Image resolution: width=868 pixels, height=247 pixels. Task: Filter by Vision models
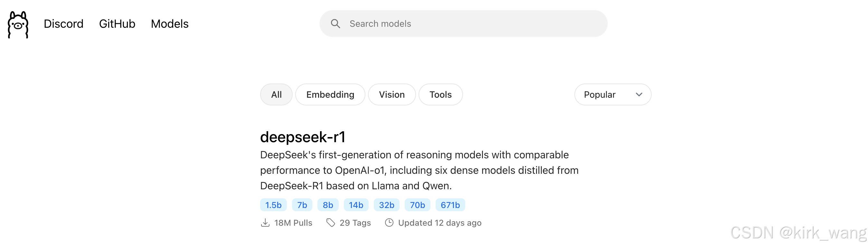click(x=392, y=94)
